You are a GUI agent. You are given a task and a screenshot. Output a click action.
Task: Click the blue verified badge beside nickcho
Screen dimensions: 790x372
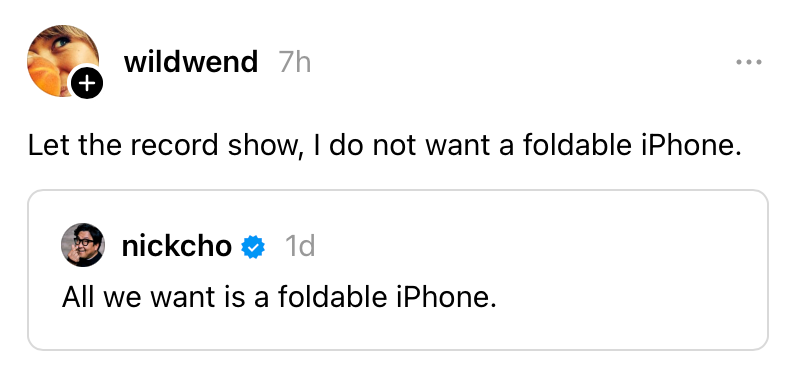[253, 247]
